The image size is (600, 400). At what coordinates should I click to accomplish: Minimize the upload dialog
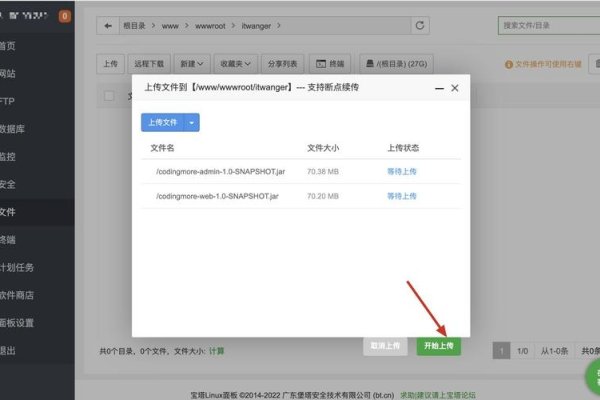439,88
